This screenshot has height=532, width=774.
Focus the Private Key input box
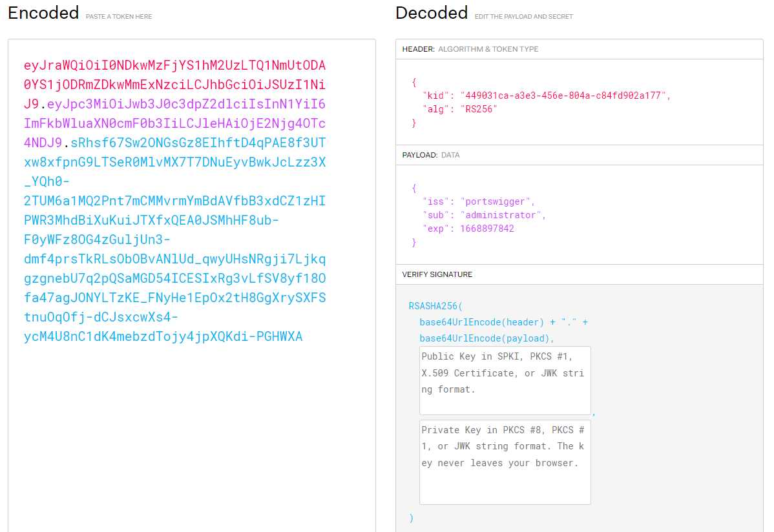tap(505, 462)
